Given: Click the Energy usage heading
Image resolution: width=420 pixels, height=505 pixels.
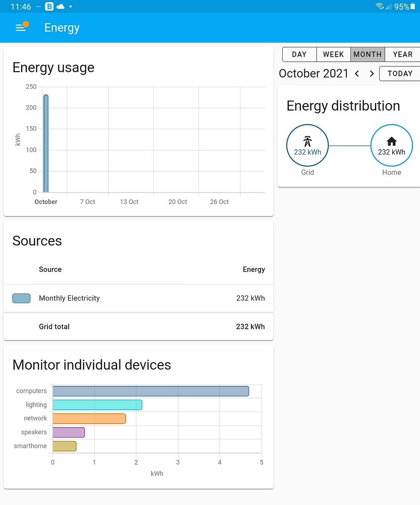Looking at the screenshot, I should click(x=54, y=68).
